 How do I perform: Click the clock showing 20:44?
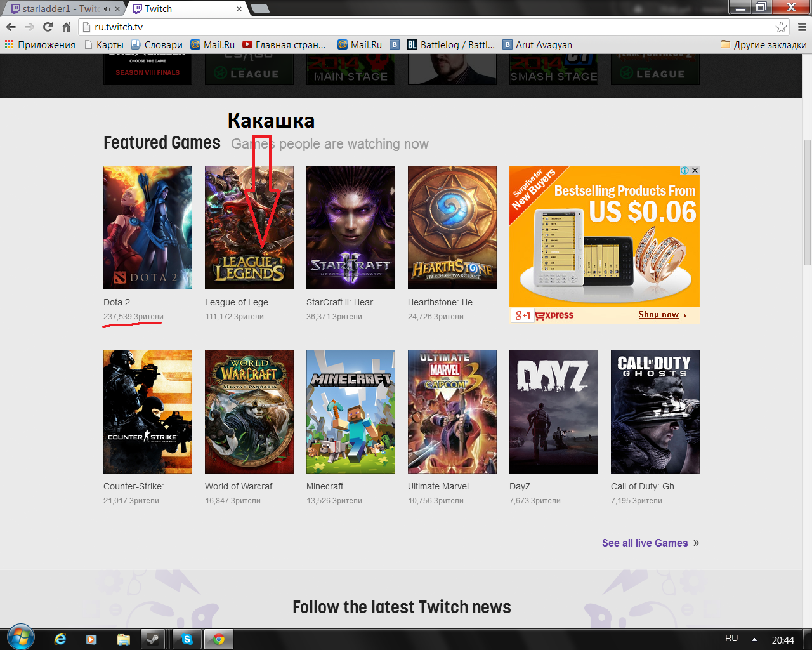point(783,640)
